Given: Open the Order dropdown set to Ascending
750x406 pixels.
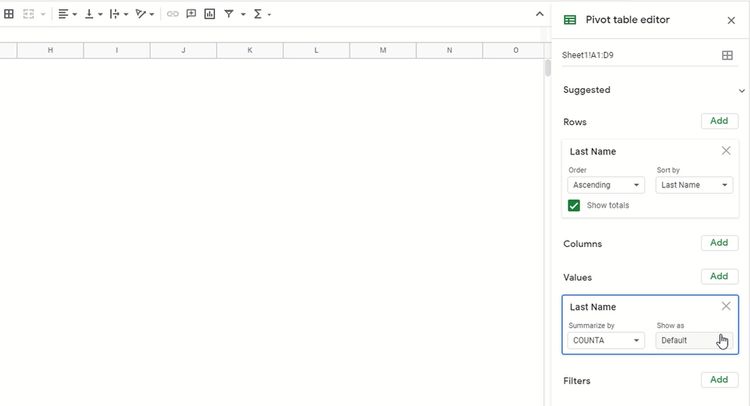Looking at the screenshot, I should pos(606,185).
